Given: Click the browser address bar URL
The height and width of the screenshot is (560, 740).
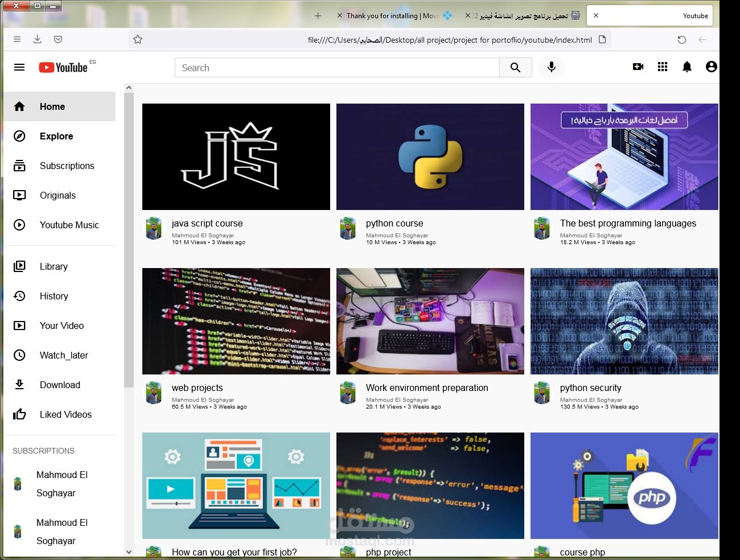Looking at the screenshot, I should click(x=450, y=40).
